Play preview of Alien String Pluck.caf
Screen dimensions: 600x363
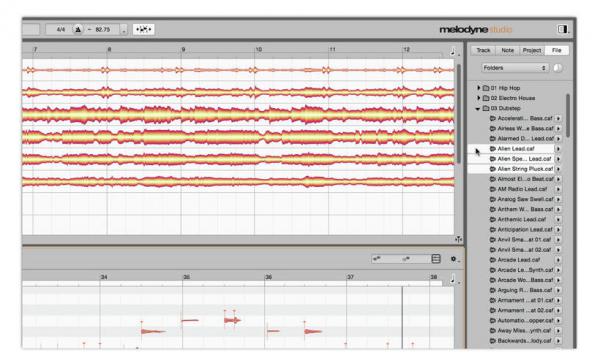(558, 169)
